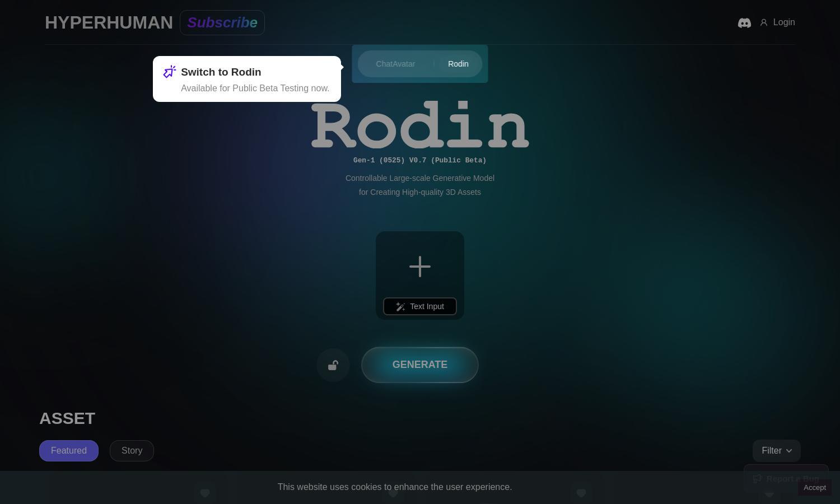Open the Login link
The image size is (840, 504).
784,22
